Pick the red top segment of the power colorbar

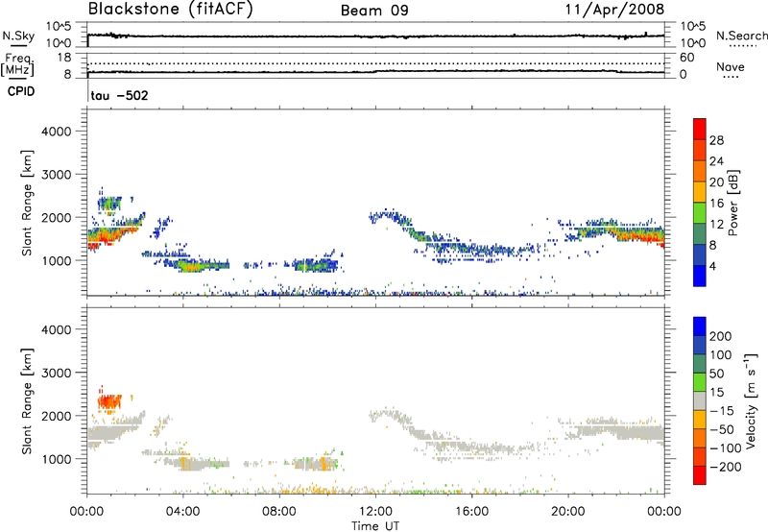pos(700,129)
